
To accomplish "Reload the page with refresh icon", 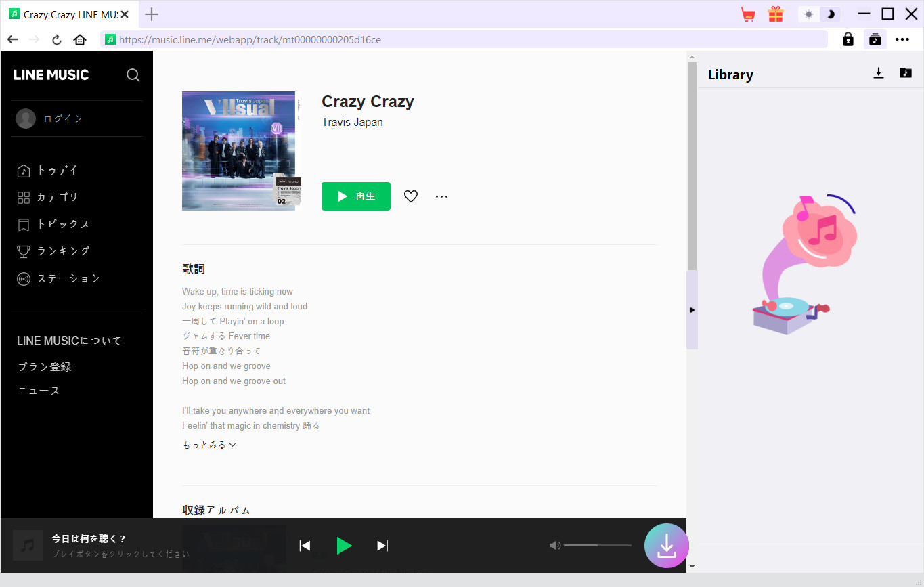I will tap(57, 39).
